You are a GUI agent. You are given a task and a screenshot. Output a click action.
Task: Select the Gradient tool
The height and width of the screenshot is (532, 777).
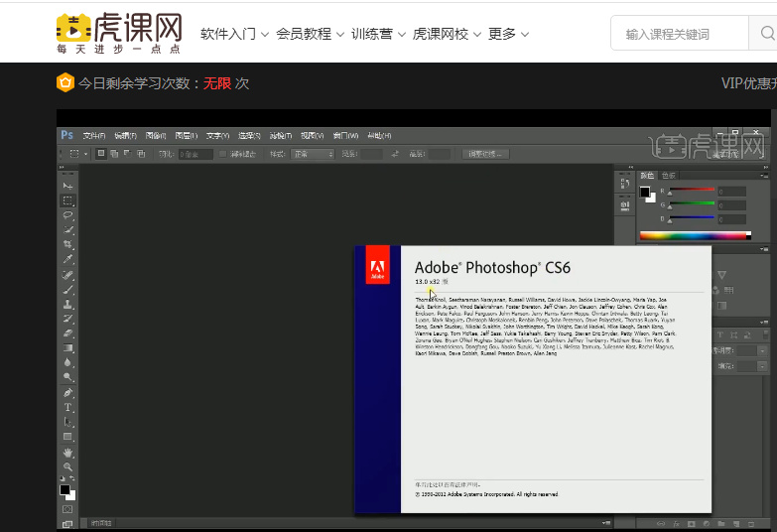pyautogui.click(x=67, y=348)
